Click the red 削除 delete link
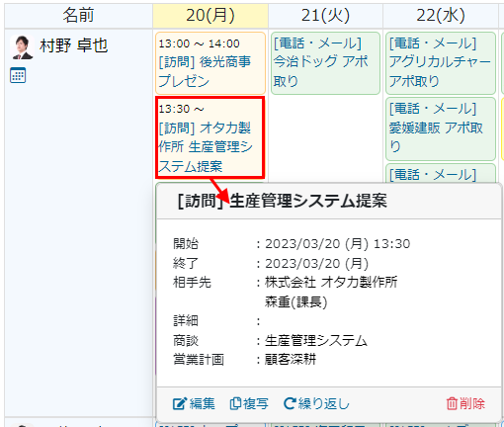This screenshot has width=504, height=427. click(x=465, y=403)
